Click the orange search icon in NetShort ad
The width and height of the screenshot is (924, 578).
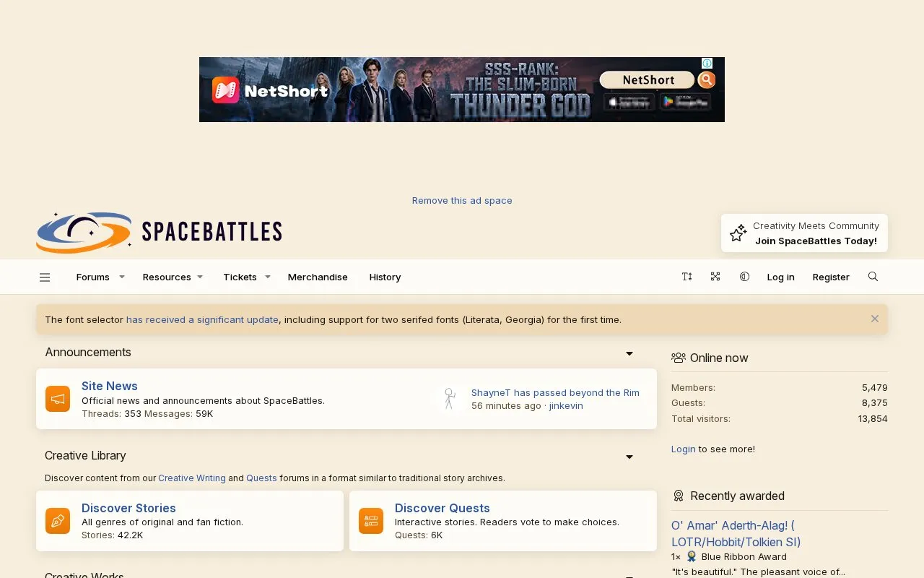click(x=707, y=79)
